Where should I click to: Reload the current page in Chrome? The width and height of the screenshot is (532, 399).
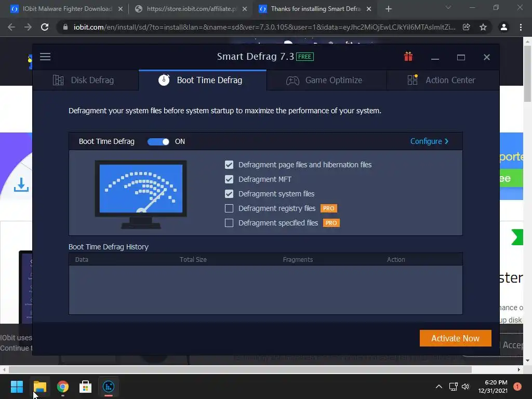pos(45,27)
